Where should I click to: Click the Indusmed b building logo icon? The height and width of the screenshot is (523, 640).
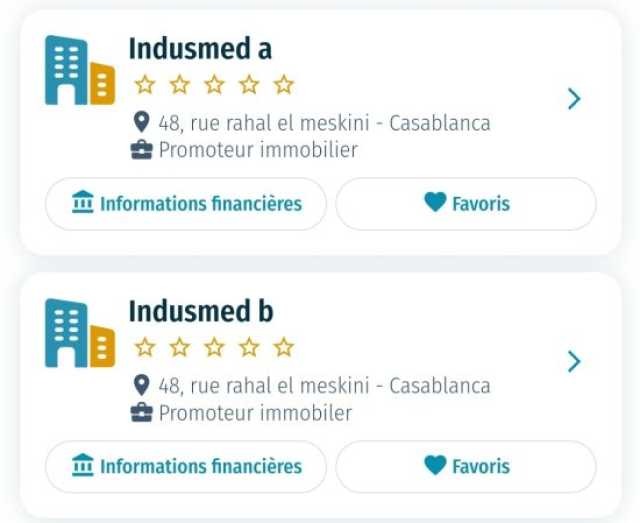tap(80, 333)
